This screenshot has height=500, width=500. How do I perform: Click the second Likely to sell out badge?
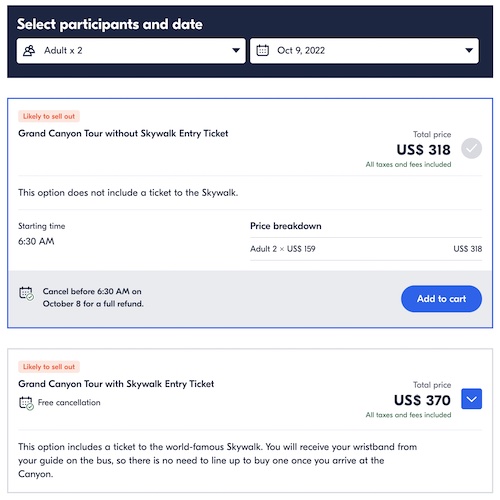[x=49, y=367]
